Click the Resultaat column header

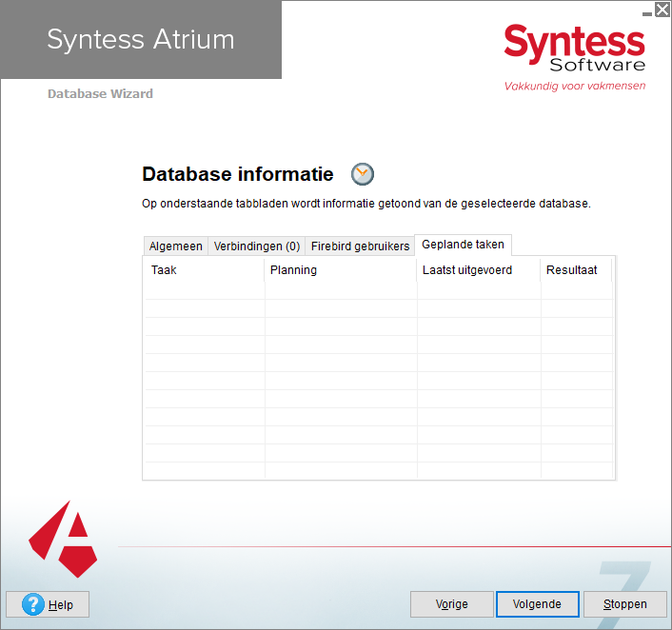click(577, 270)
